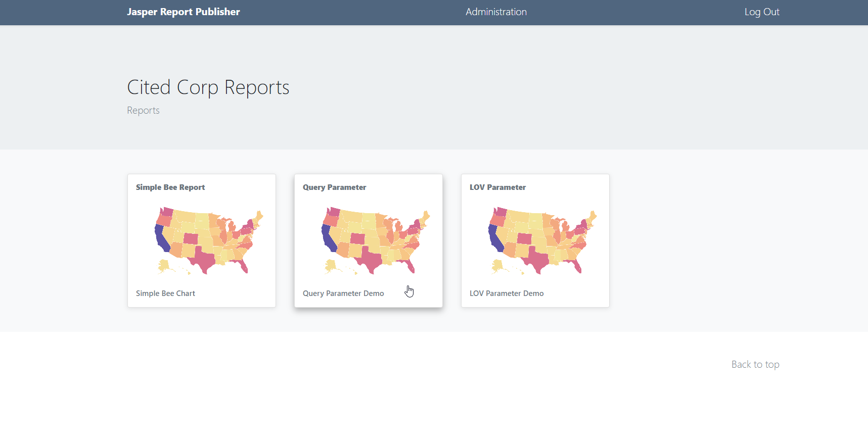
Task: Click the Back to top link
Action: (x=755, y=364)
